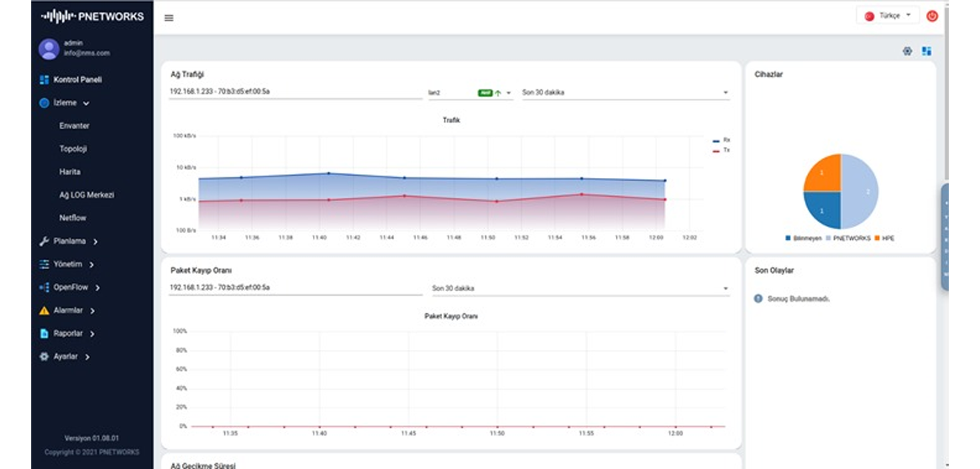Go to Ağ LOG Merkezi
The width and height of the screenshot is (980, 469).
click(87, 195)
